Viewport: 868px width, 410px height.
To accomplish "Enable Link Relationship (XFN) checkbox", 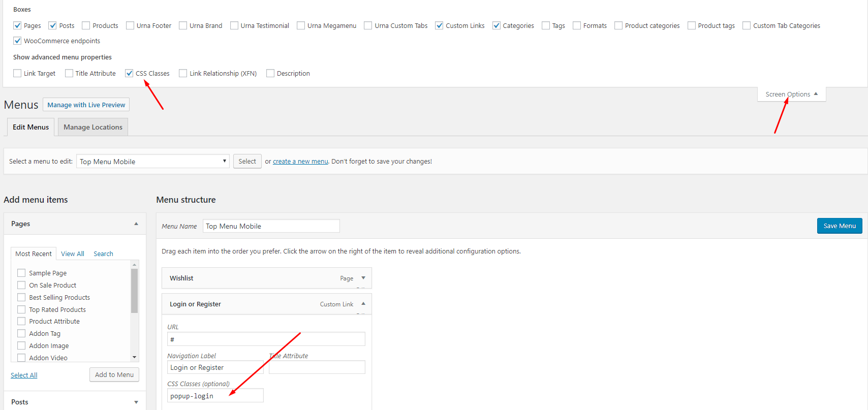I will [x=183, y=73].
